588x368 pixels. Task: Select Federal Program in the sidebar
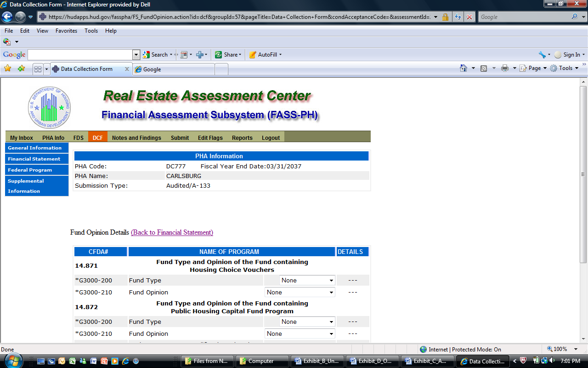[30, 170]
